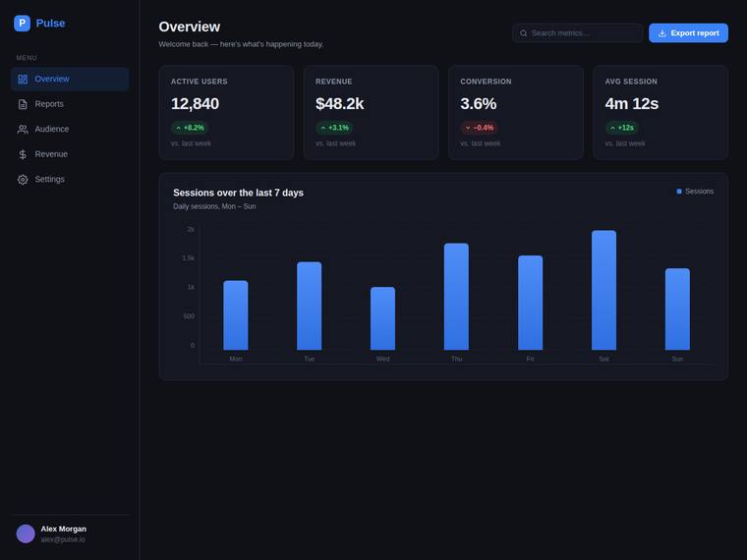Screen dimensions: 747x560
Task: Click the Tuesday bar in the chart
Action: pyautogui.click(x=310, y=306)
